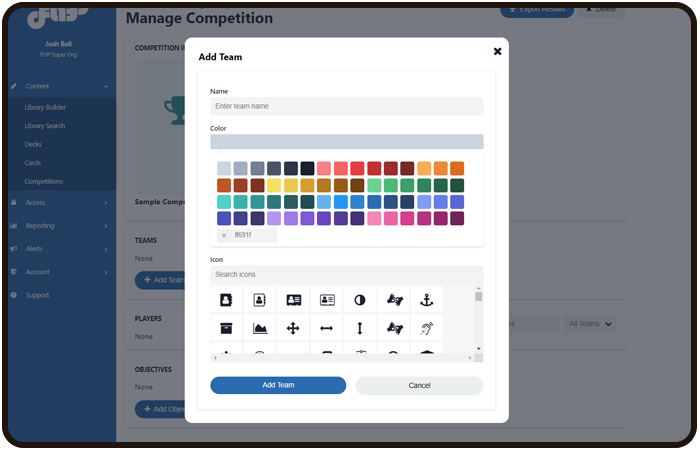Click Add Team under the TEAMS section

click(x=161, y=280)
